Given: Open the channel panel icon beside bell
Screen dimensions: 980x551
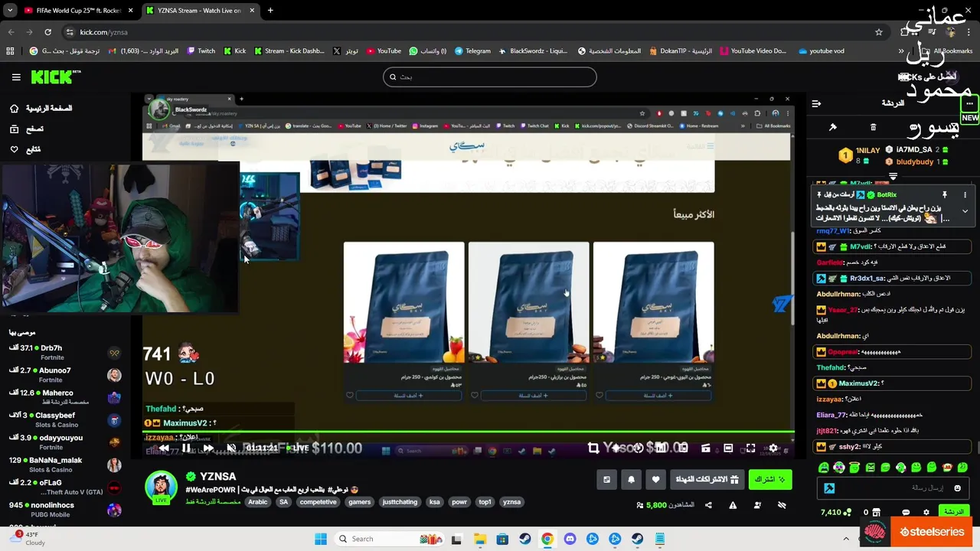Looking at the screenshot, I should [606, 480].
